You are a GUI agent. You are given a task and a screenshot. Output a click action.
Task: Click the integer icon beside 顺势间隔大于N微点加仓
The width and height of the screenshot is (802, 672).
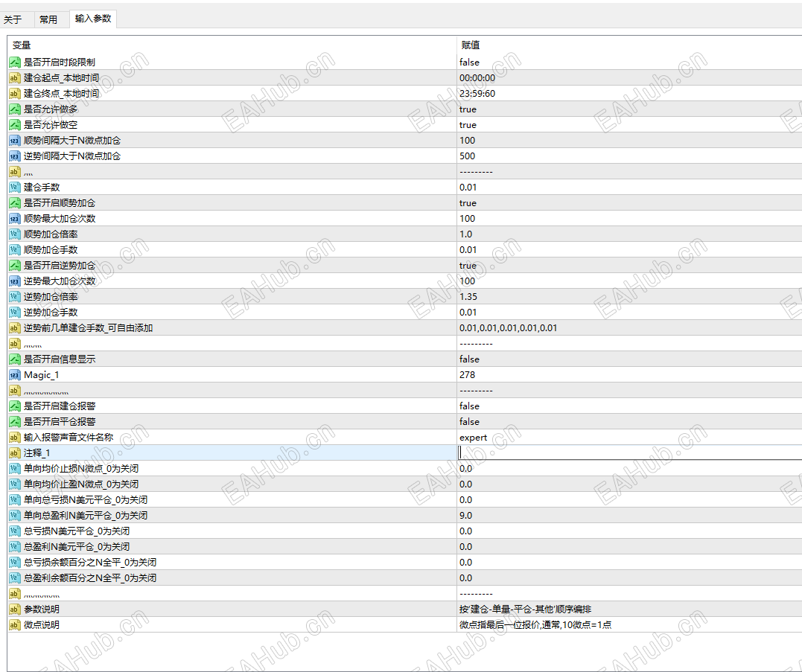point(15,141)
